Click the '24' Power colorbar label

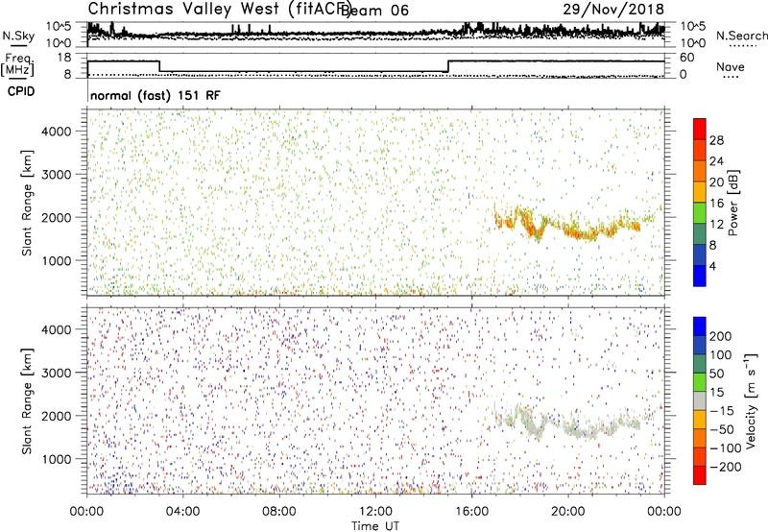[x=716, y=161]
